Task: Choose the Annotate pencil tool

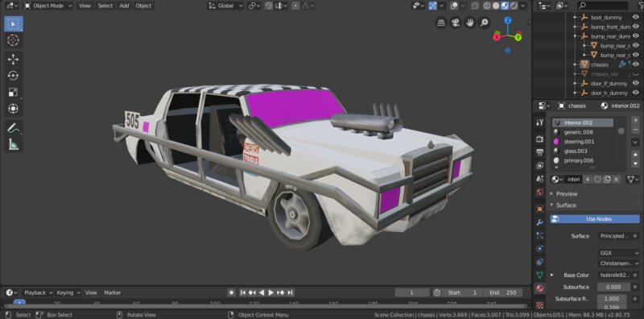Action: pyautogui.click(x=13, y=128)
